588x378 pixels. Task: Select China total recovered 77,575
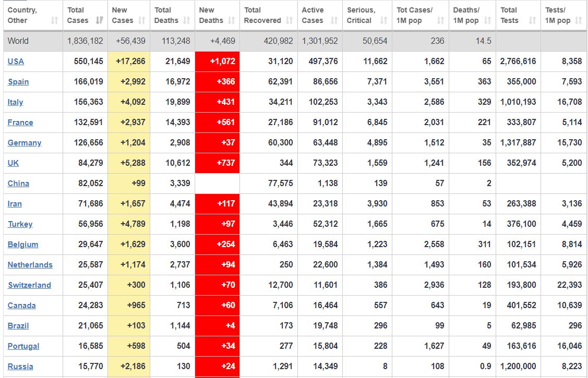pos(281,184)
